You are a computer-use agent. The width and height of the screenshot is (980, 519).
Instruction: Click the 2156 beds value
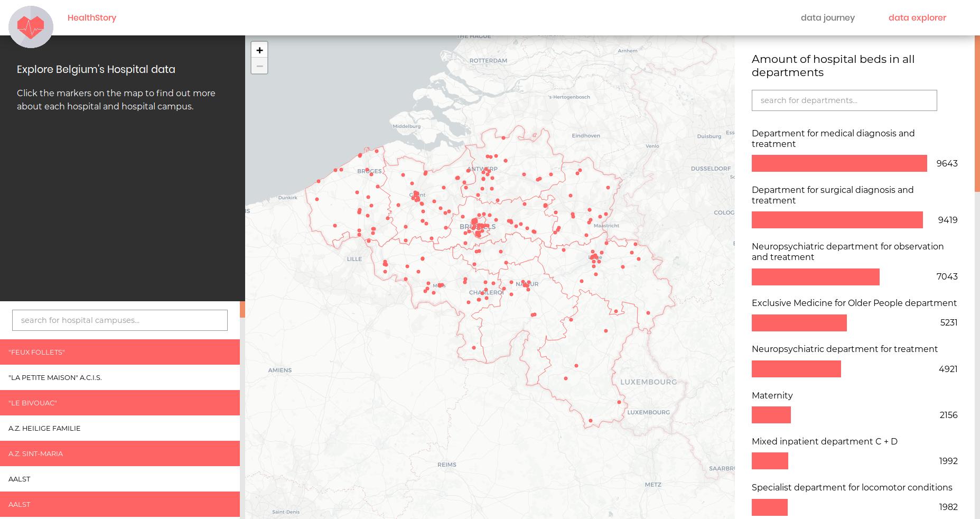(x=948, y=415)
